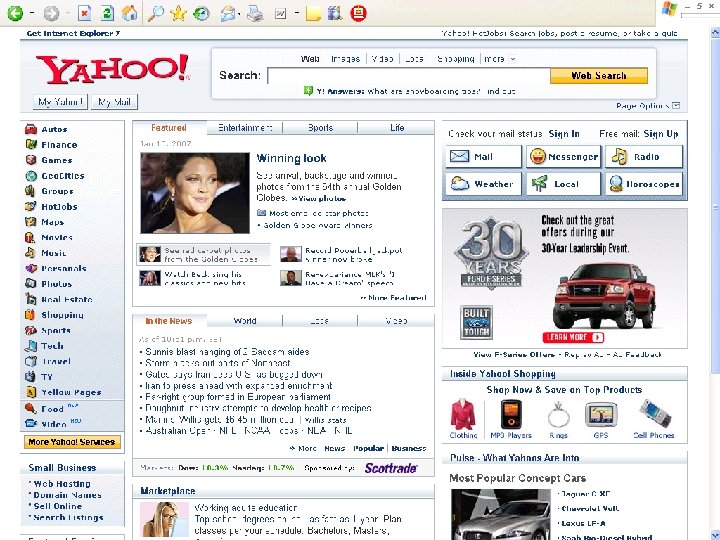
Task: Click the Web Search button
Action: (599, 75)
